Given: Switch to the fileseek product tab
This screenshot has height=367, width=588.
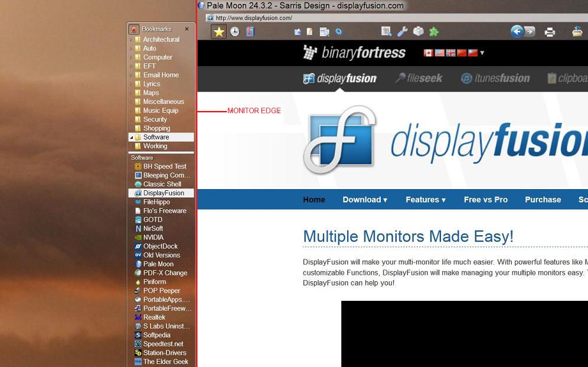Looking at the screenshot, I should tap(419, 78).
